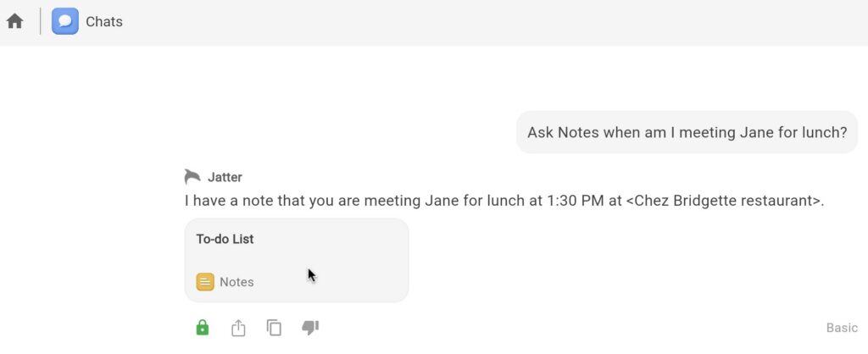Click 'Ask Notes' in the user message

coord(563,132)
